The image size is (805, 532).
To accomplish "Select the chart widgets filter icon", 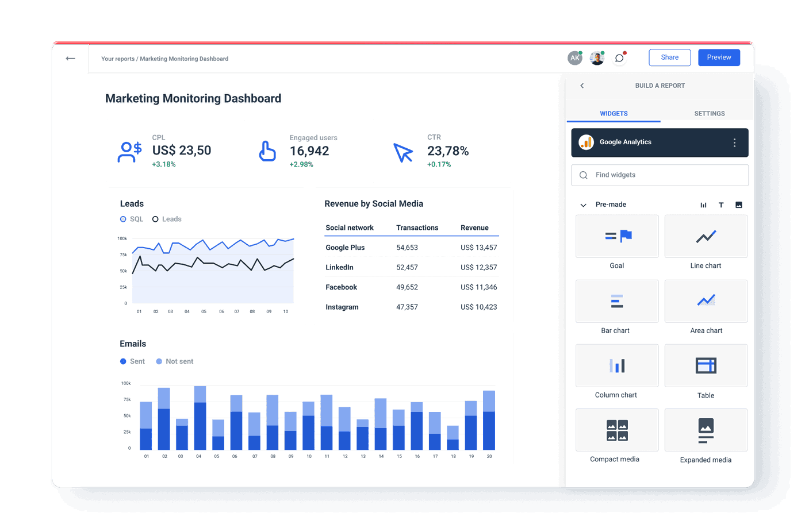I will [x=703, y=205].
